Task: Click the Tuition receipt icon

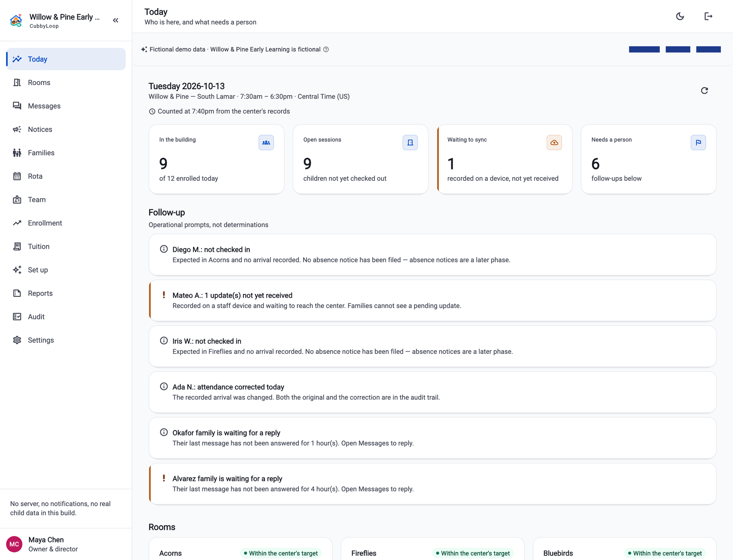Action: click(17, 246)
